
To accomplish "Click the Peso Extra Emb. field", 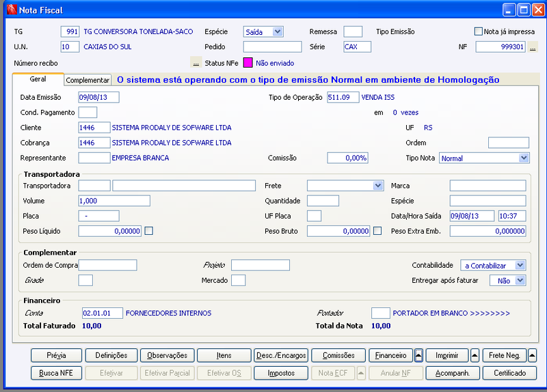I will pyautogui.click(x=488, y=231).
